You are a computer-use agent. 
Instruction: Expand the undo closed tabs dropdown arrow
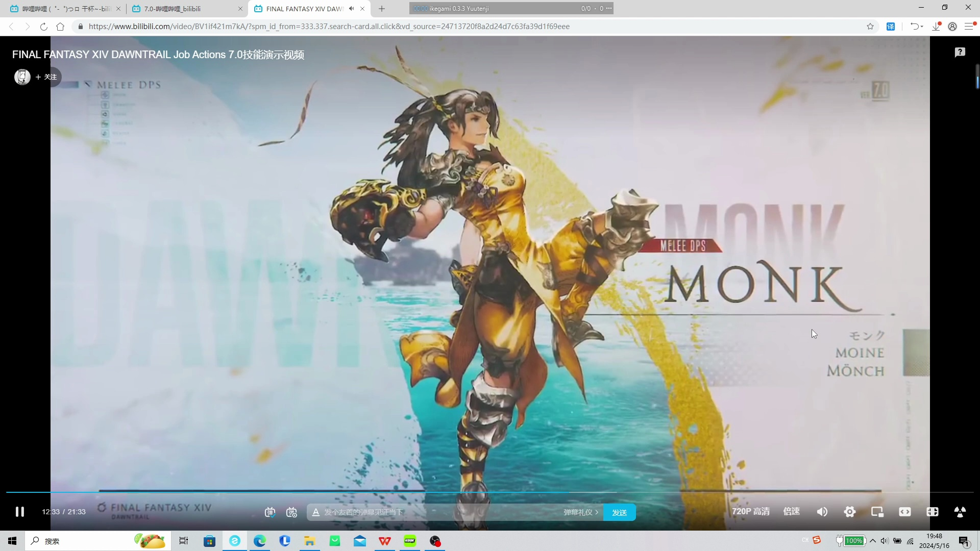[x=922, y=27]
